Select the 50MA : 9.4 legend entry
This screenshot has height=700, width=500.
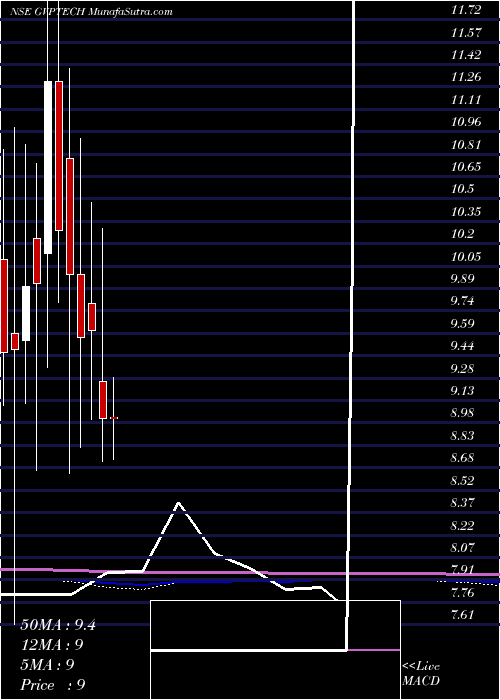(58, 624)
